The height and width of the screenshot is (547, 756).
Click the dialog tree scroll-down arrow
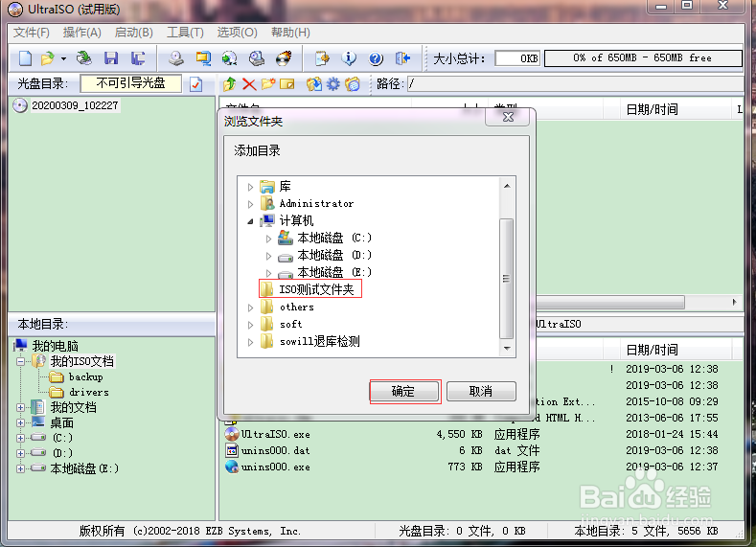click(x=507, y=348)
